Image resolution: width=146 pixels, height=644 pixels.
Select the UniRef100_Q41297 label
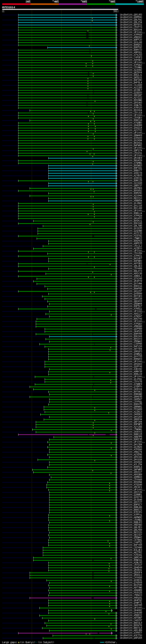tap(131, 291)
